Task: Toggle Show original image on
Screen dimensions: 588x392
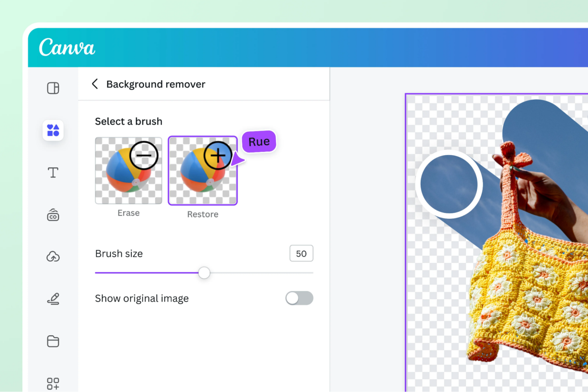Action: click(299, 298)
